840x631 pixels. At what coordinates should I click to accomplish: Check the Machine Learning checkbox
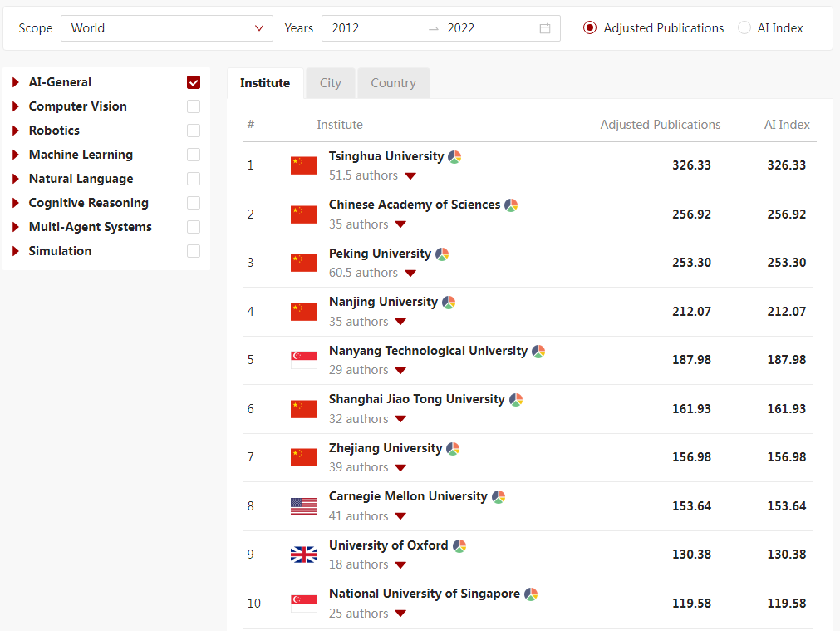click(194, 155)
